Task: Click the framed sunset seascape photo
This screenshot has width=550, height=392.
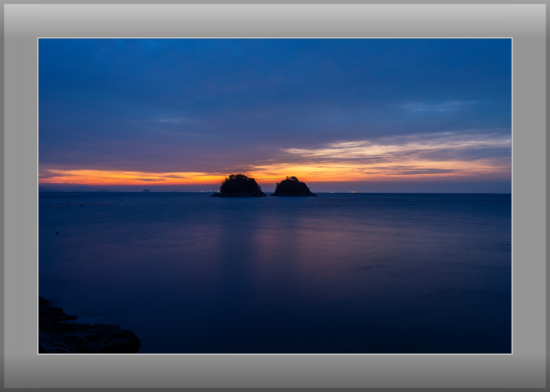Action: coord(275,196)
